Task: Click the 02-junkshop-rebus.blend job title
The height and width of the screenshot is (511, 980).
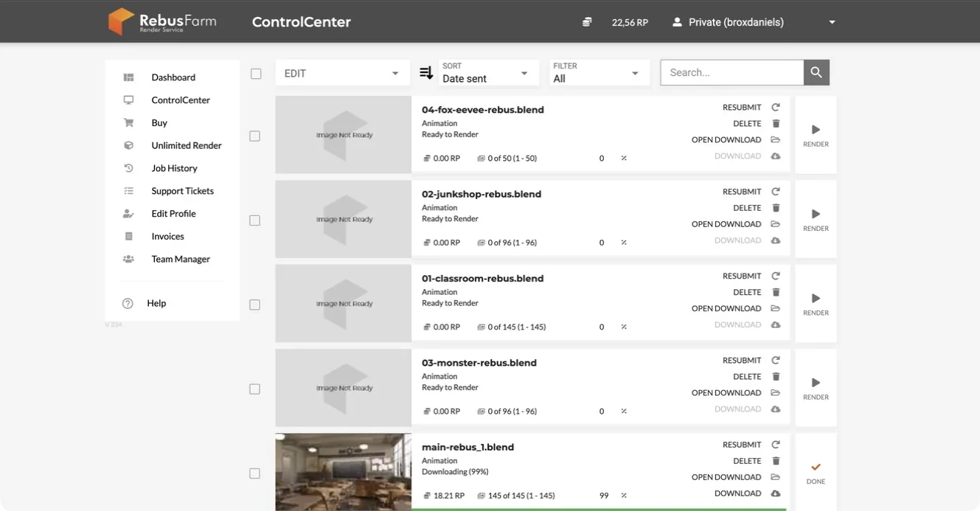Action: [482, 195]
